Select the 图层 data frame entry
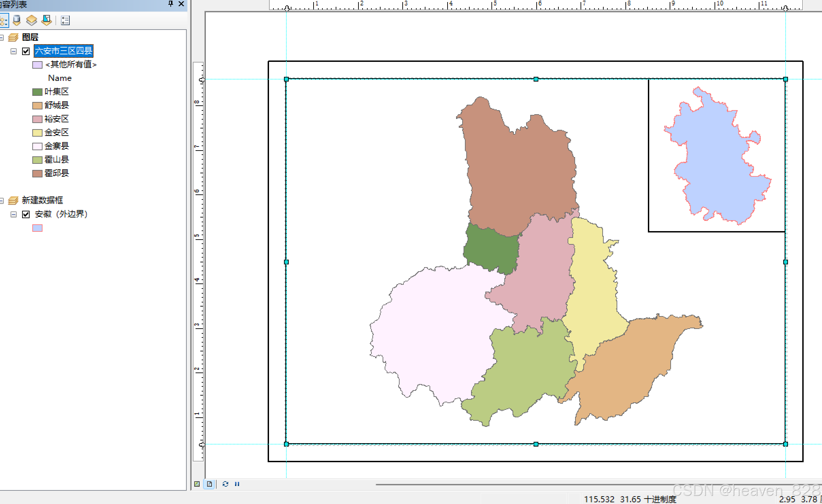 click(x=30, y=37)
